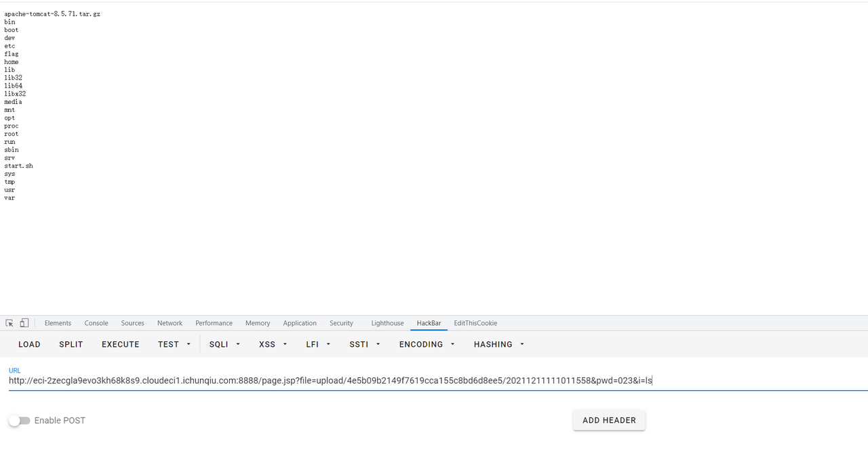The width and height of the screenshot is (868, 467).
Task: Open the EditThisCookie tab
Action: pos(475,323)
